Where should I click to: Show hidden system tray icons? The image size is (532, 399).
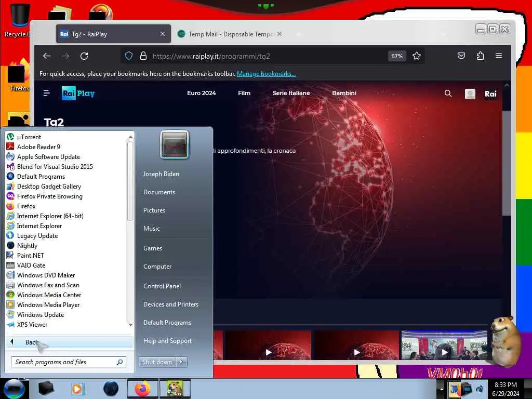pos(442,389)
